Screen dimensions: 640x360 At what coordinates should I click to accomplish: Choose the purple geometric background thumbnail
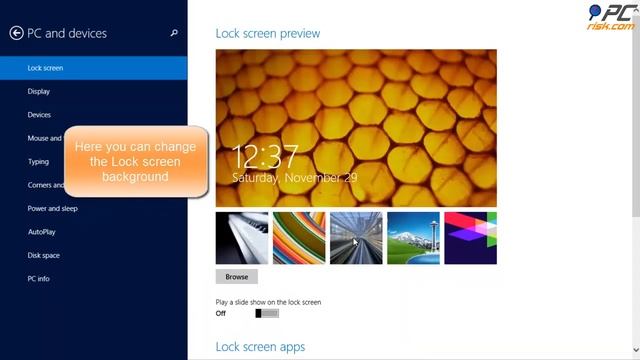(x=471, y=238)
